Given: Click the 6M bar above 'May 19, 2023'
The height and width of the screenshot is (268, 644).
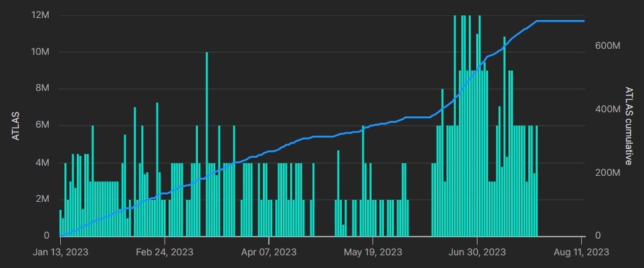Looking at the screenshot, I should click(363, 180).
